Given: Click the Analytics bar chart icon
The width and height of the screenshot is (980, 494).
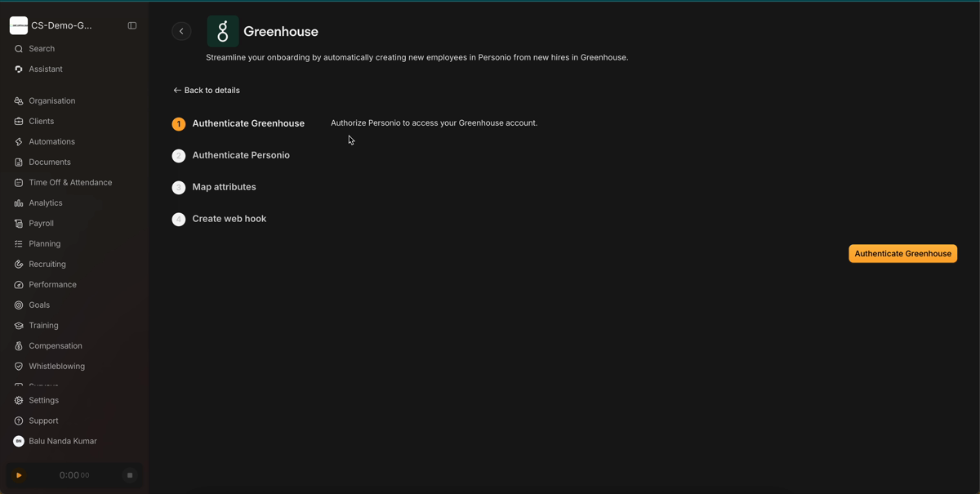Looking at the screenshot, I should click(x=19, y=203).
